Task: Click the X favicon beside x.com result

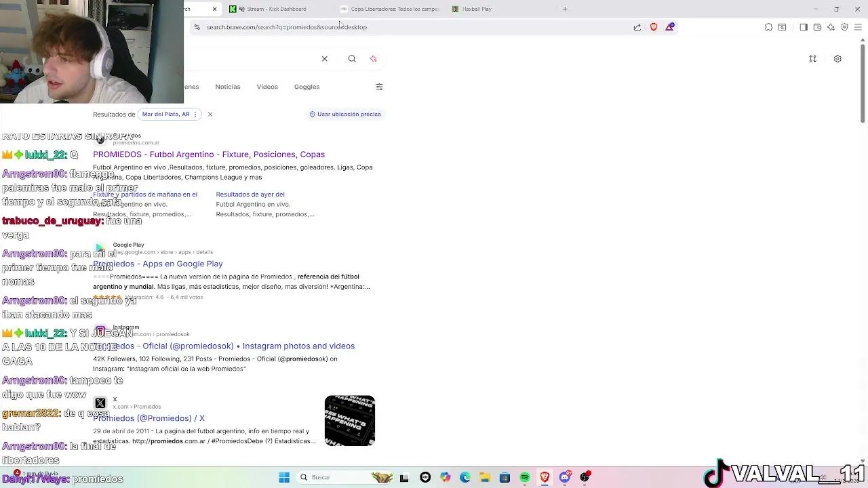Action: [100, 403]
